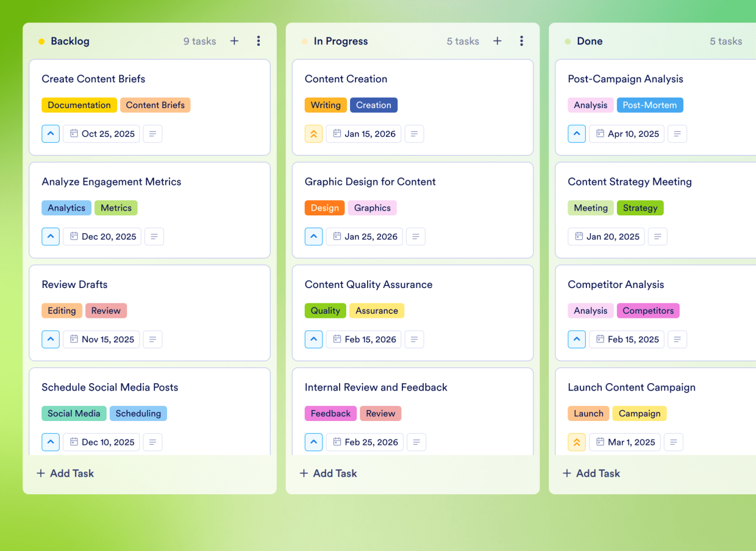Viewport: 756px width, 551px height.
Task: Open the calendar picker on Create Content Briefs
Action: click(x=73, y=134)
